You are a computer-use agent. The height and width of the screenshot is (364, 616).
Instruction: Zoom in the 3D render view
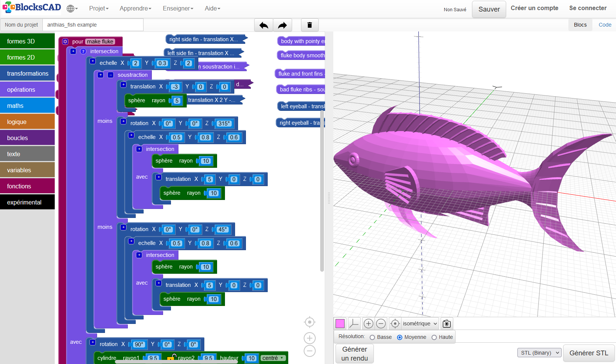(x=369, y=324)
